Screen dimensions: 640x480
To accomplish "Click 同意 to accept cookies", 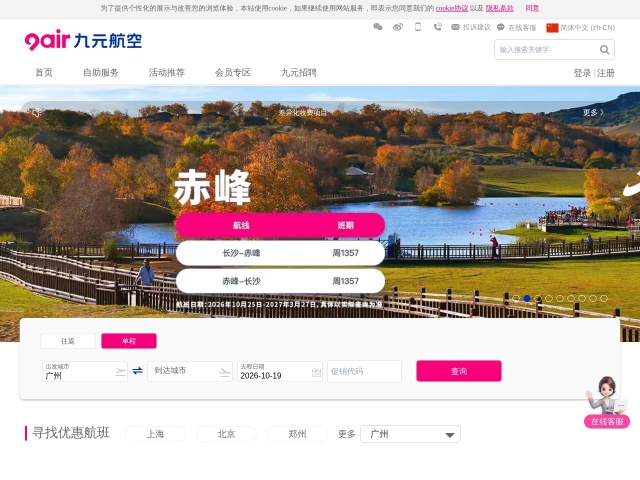I will click(x=532, y=8).
